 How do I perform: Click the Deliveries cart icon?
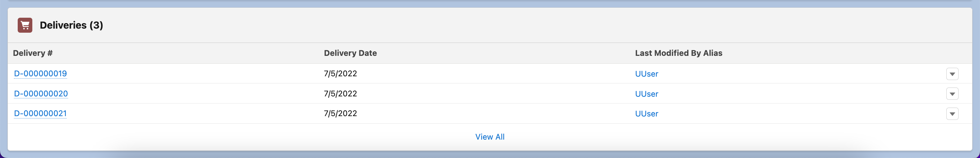coord(25,25)
